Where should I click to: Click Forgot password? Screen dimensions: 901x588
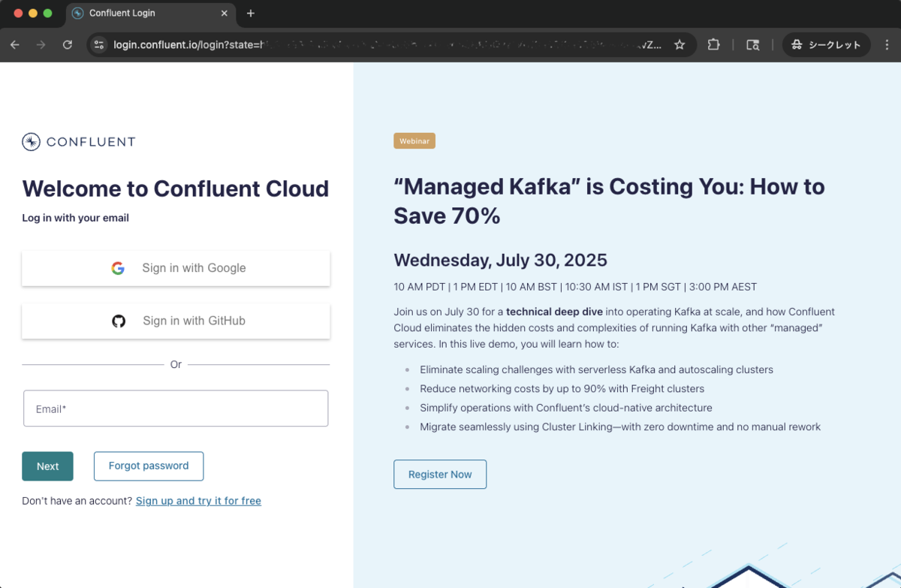[149, 466]
